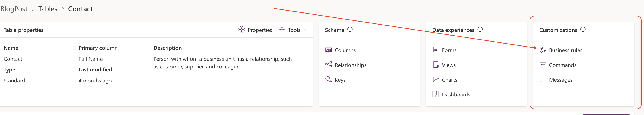Image resolution: width=644 pixels, height=115 pixels.
Task: Click the Keys icon in Schema
Action: click(328, 79)
